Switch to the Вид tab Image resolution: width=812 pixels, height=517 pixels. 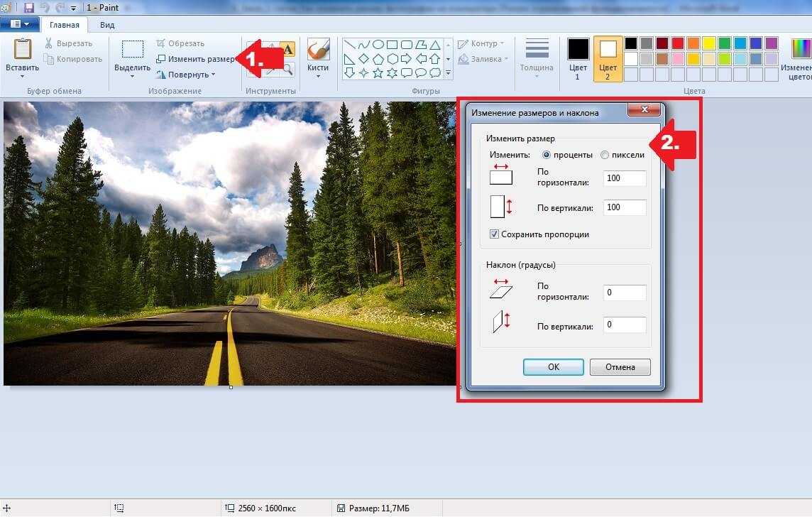pyautogui.click(x=107, y=24)
